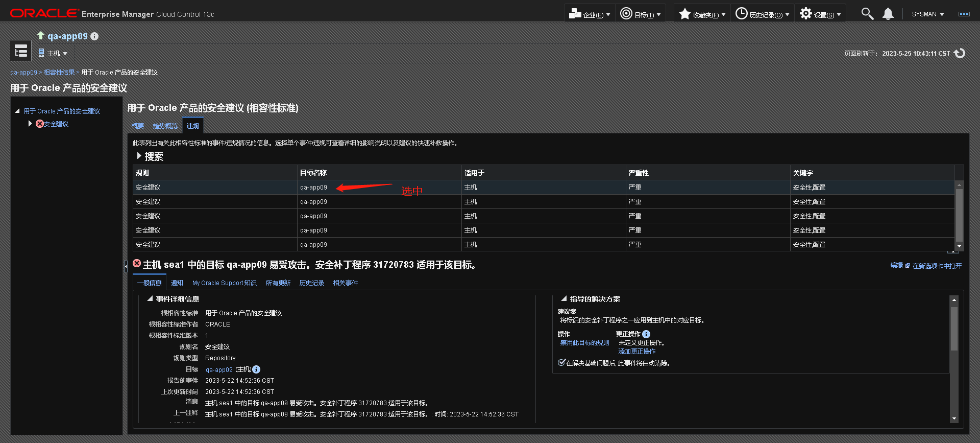Collapse the 用于 Oracle 产品的安全建议 tree node

tap(17, 111)
